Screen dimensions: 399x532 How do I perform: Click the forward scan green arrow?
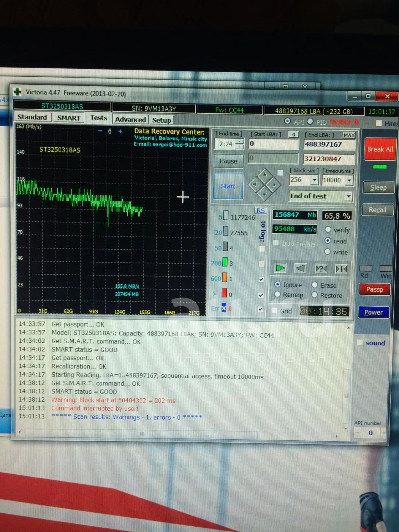[280, 268]
